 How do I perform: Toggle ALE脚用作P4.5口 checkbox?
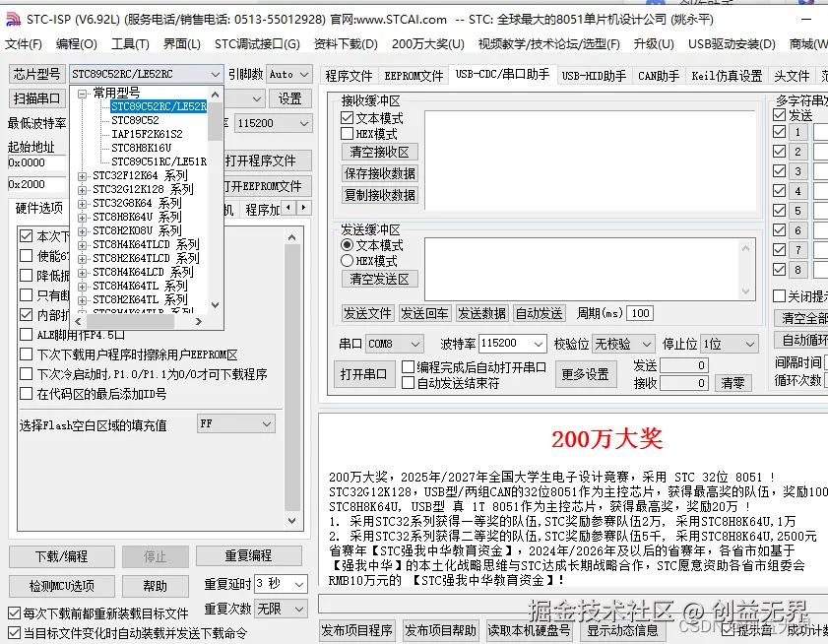pyautogui.click(x=26, y=335)
